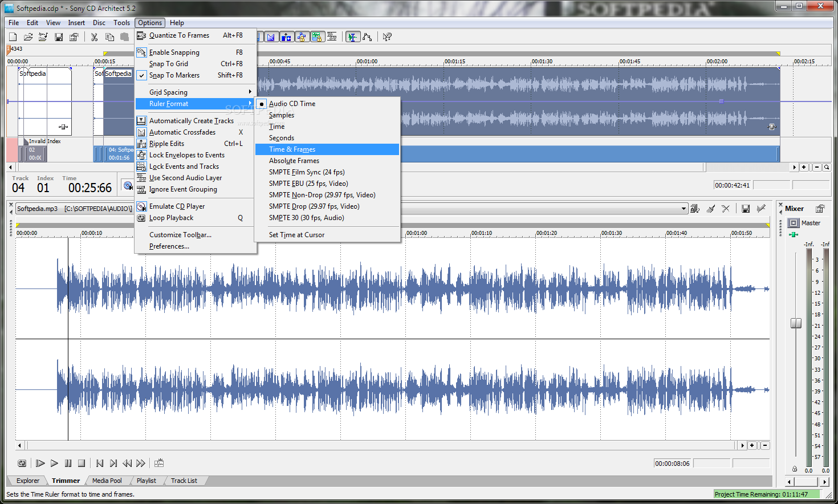This screenshot has height=504, width=838.
Task: Click the timeline zoom tool magnifier icon
Action: coord(827,167)
